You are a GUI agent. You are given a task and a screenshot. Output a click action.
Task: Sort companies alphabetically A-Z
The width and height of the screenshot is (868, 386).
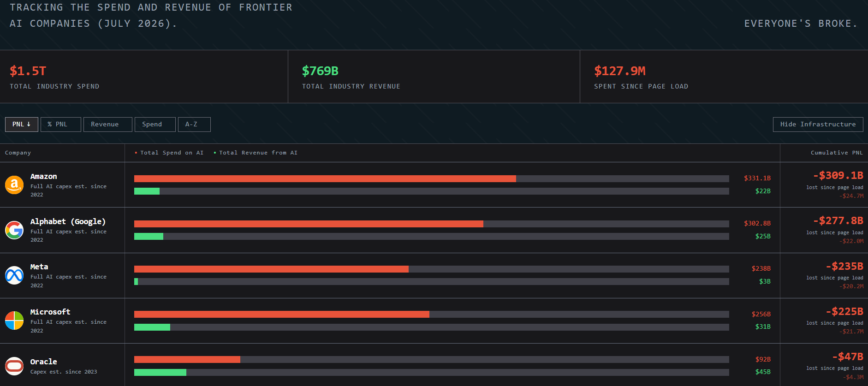click(x=194, y=125)
